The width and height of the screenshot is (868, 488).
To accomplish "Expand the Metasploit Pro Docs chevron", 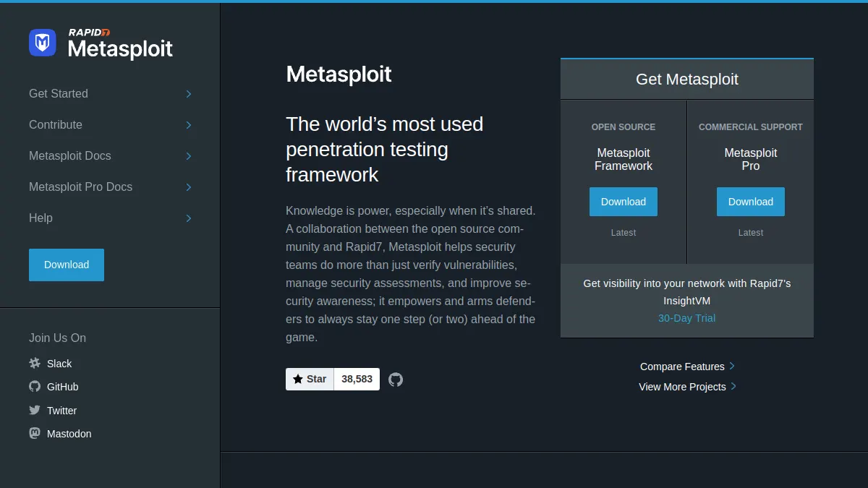I will tap(189, 187).
